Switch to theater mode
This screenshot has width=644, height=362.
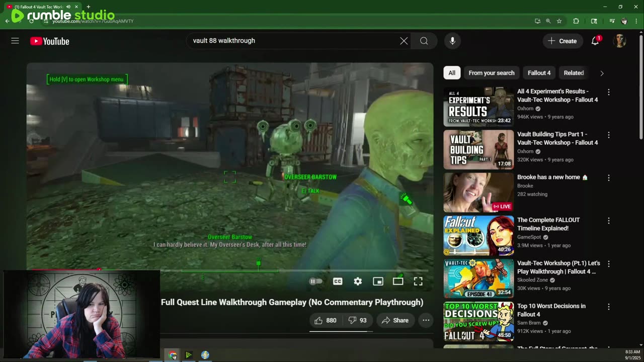[x=398, y=282]
